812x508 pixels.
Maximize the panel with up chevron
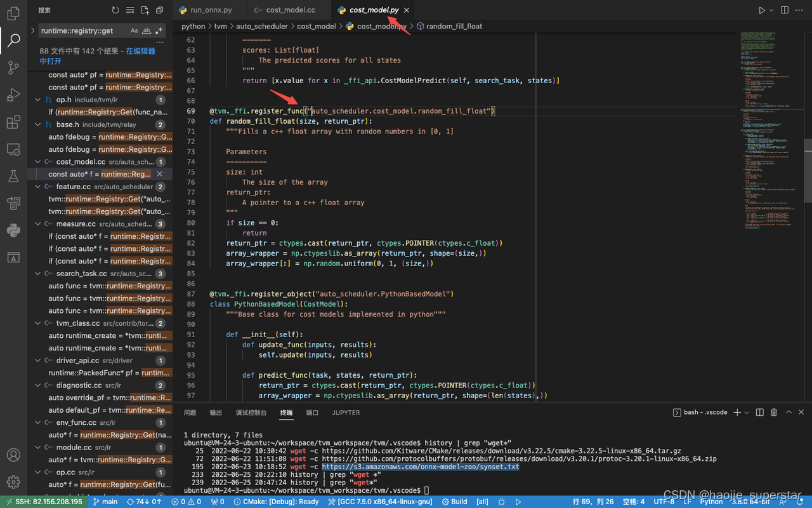[x=789, y=412]
